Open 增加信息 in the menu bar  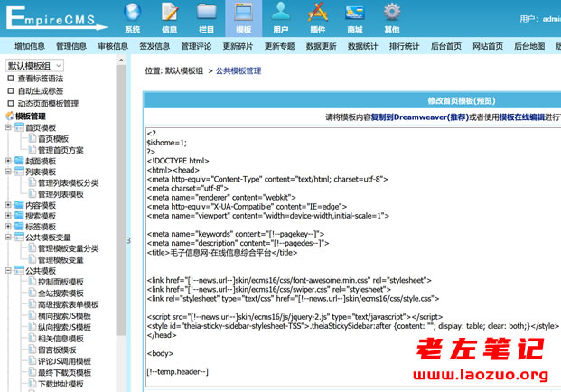click(30, 46)
